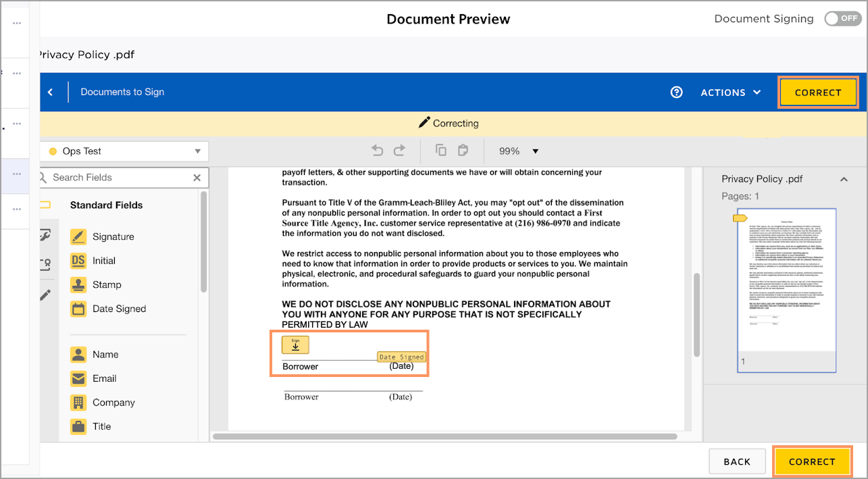The image size is (868, 479).
Task: Click the BACK button at the bottom
Action: 737,461
